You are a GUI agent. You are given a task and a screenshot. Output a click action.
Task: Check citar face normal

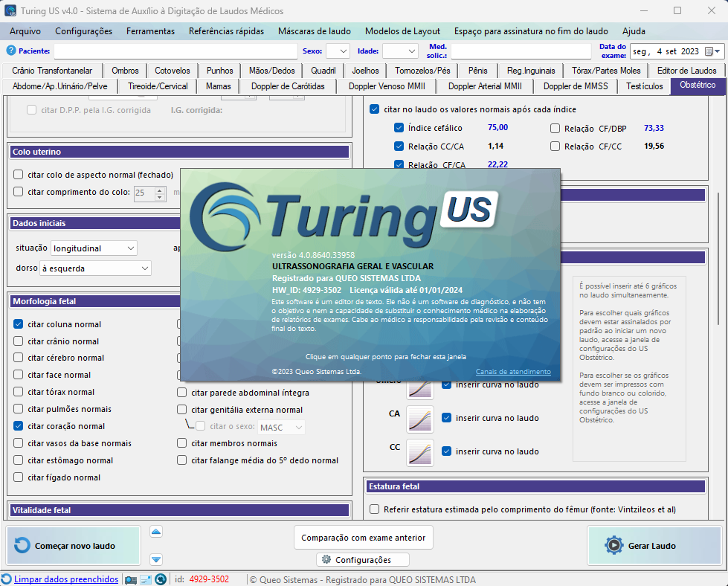click(x=18, y=375)
